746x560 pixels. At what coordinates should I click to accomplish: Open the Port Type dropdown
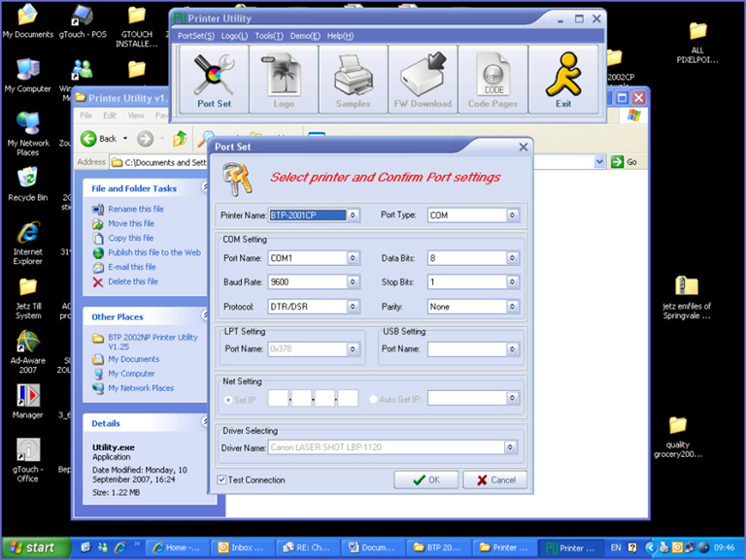(x=512, y=215)
